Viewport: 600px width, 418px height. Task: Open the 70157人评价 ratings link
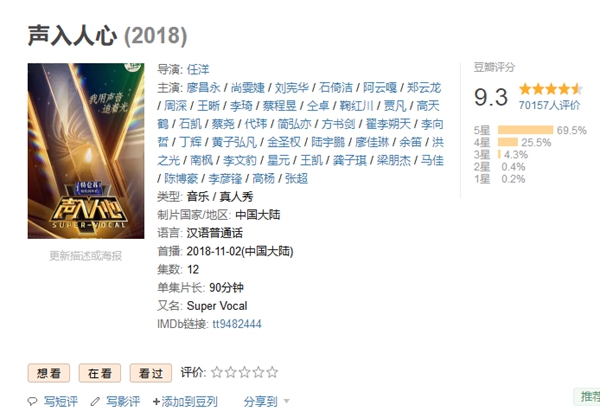click(549, 105)
